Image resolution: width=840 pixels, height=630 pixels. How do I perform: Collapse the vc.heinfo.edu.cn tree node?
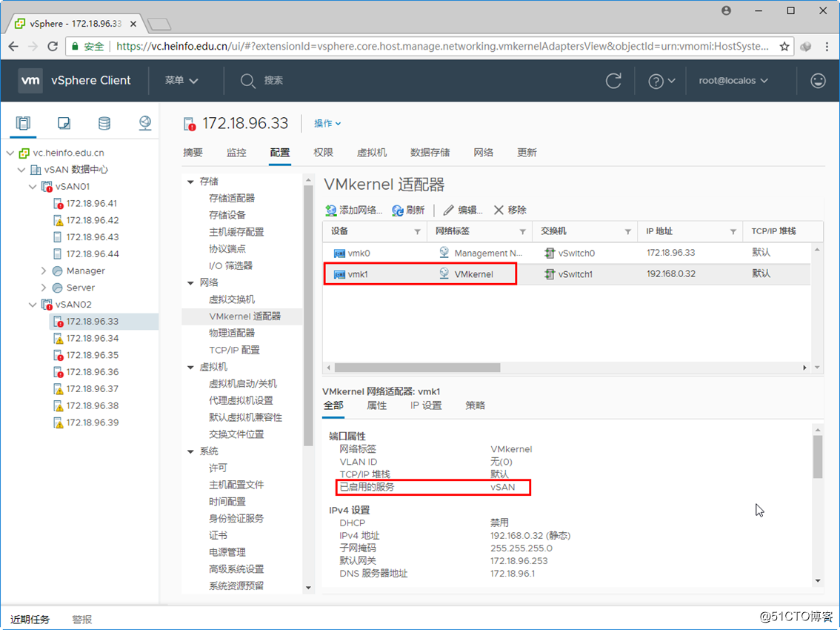coord(10,153)
